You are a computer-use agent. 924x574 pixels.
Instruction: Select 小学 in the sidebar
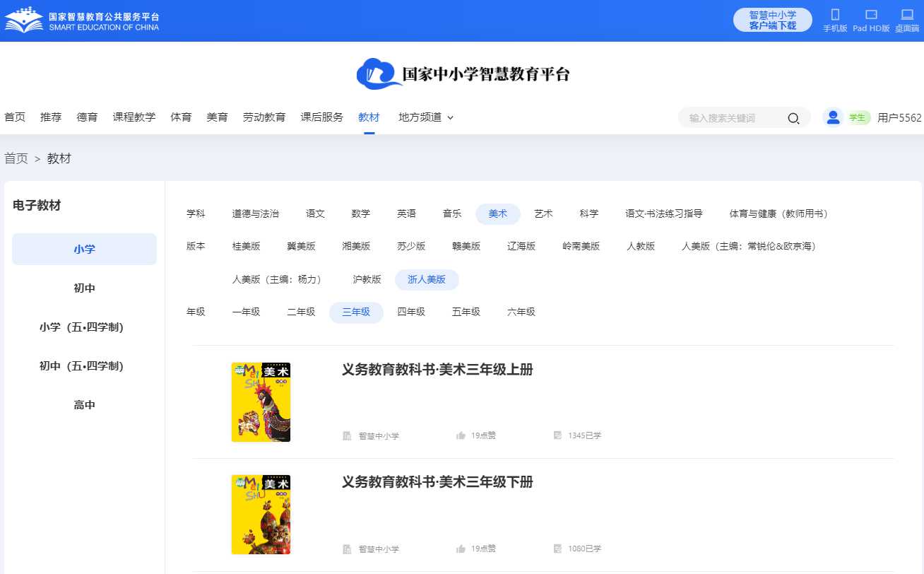point(84,249)
